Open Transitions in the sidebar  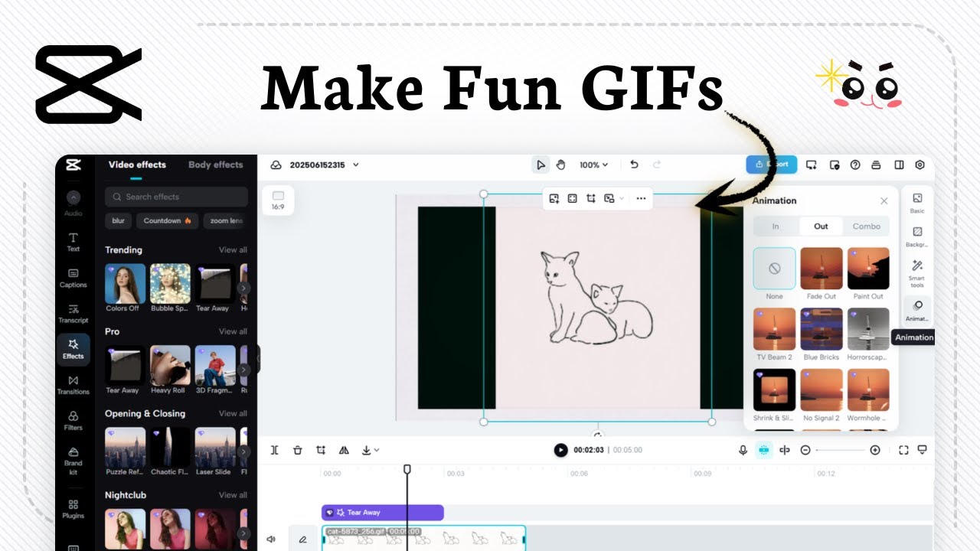[73, 385]
